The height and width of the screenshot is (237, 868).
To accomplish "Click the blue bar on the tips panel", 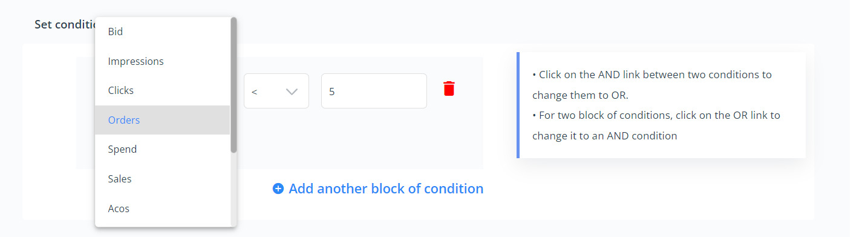I will 518,105.
